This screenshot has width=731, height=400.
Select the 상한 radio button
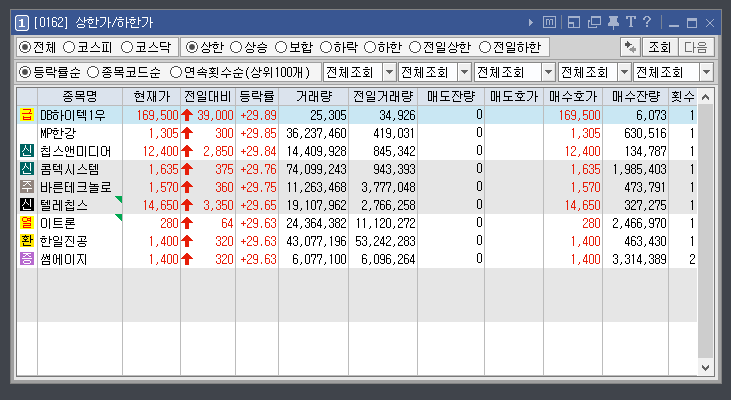(192, 47)
